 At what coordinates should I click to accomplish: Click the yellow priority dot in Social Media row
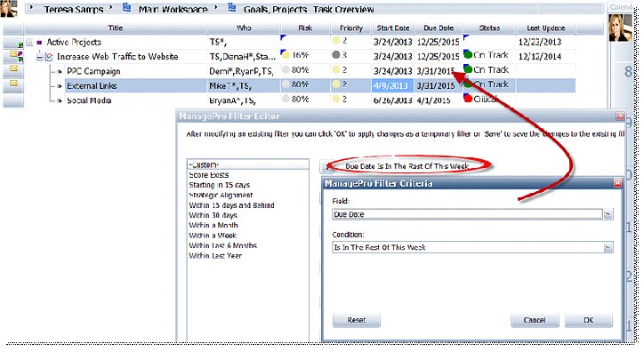tap(336, 99)
